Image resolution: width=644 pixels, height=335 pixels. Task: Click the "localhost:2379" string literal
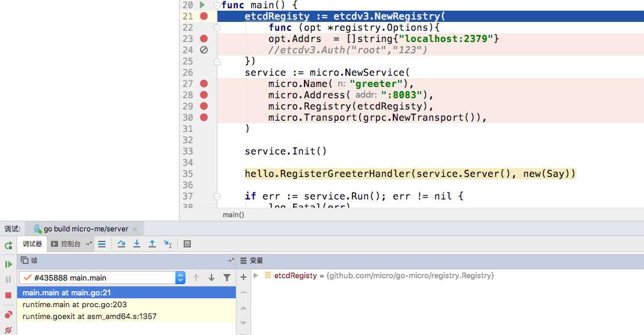(446, 38)
